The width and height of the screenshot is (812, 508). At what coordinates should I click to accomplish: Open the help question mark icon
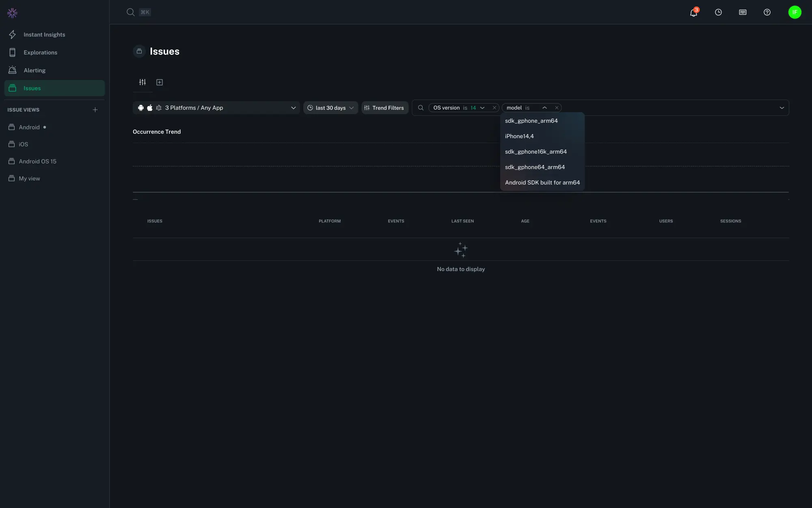click(767, 13)
